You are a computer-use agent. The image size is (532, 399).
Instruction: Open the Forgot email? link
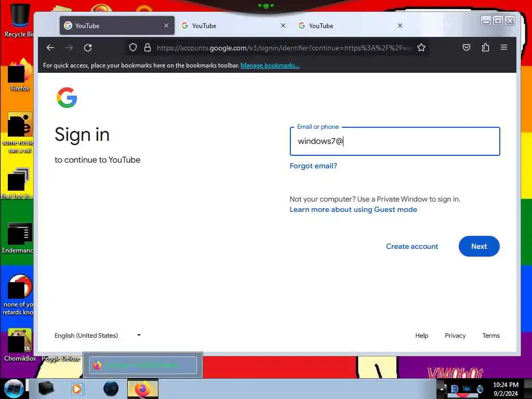tap(313, 166)
